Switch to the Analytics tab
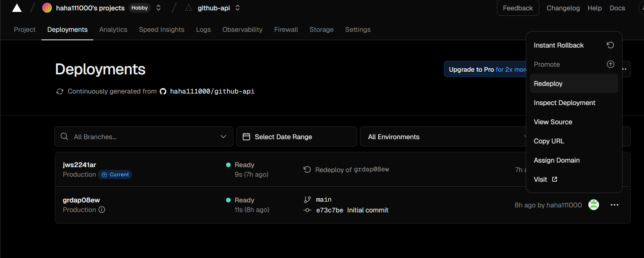 coord(113,30)
